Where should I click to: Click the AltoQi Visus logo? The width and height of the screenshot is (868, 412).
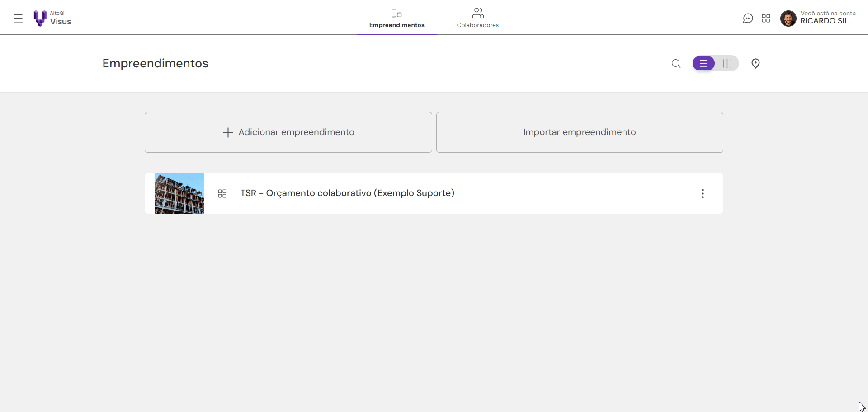(x=52, y=19)
